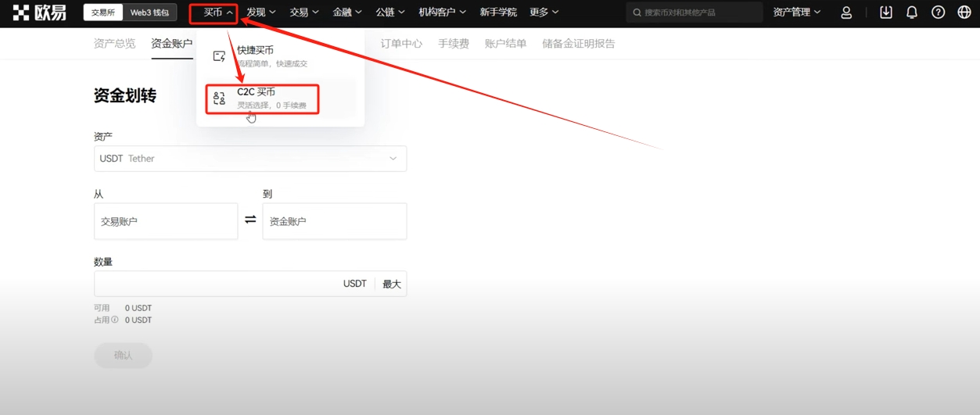This screenshot has width=980, height=415.
Task: Expand the 交易 menu
Action: pos(304,13)
